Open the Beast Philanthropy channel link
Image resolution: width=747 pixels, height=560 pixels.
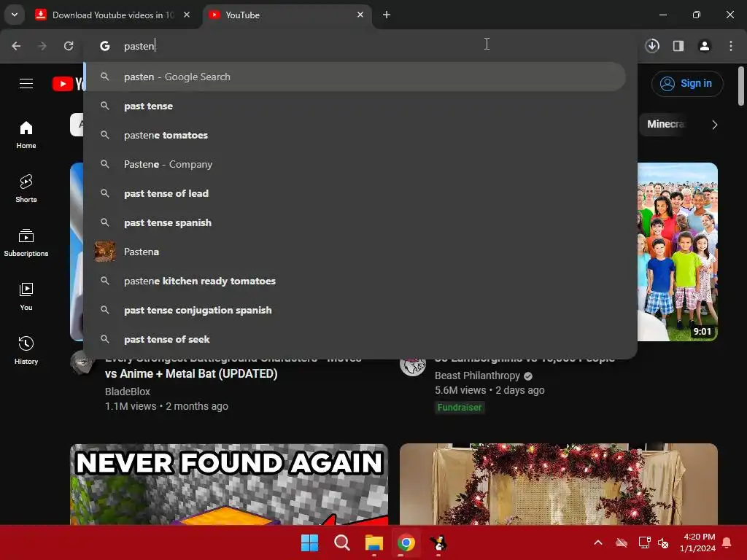pos(477,376)
